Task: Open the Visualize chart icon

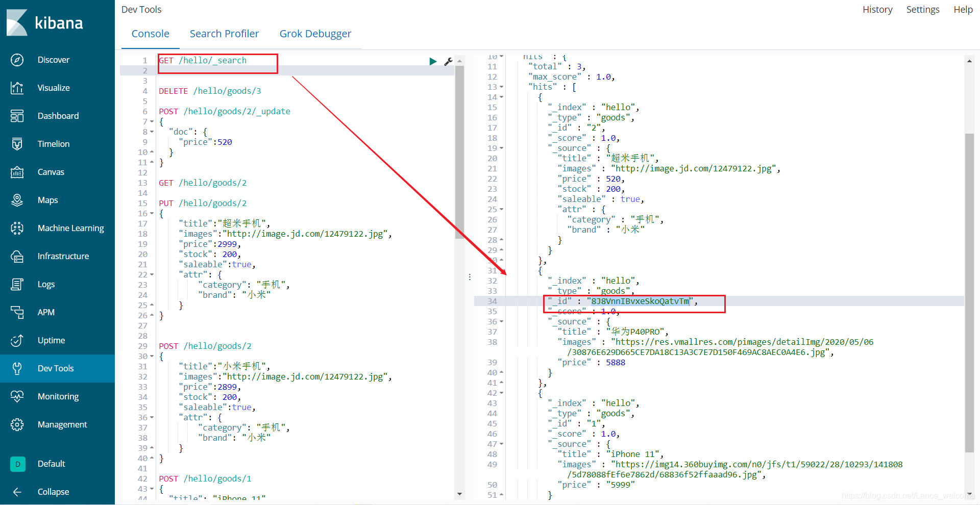Action: [17, 88]
